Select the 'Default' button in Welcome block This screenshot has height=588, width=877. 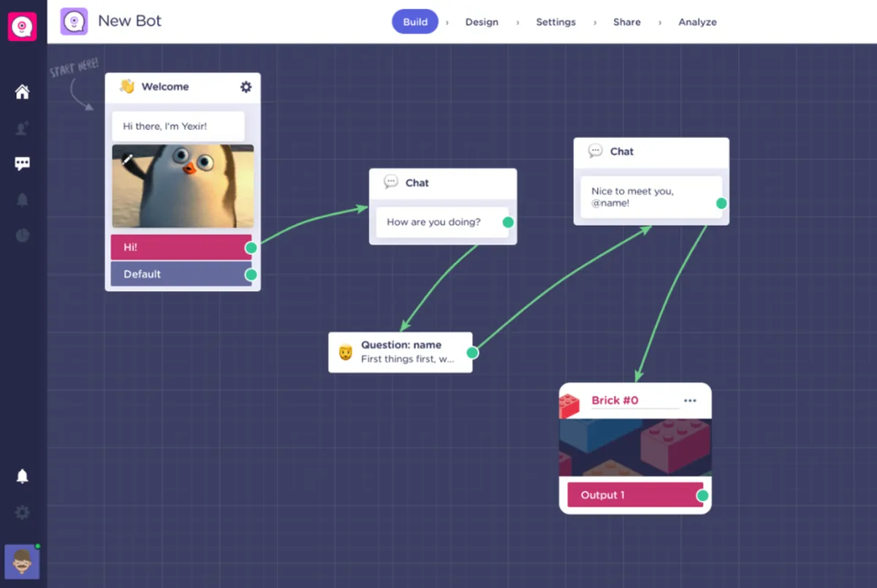tap(181, 274)
